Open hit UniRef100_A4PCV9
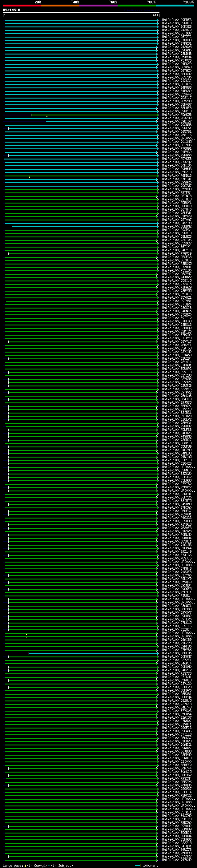Screen dimensions: 197x868 coord(176,64)
